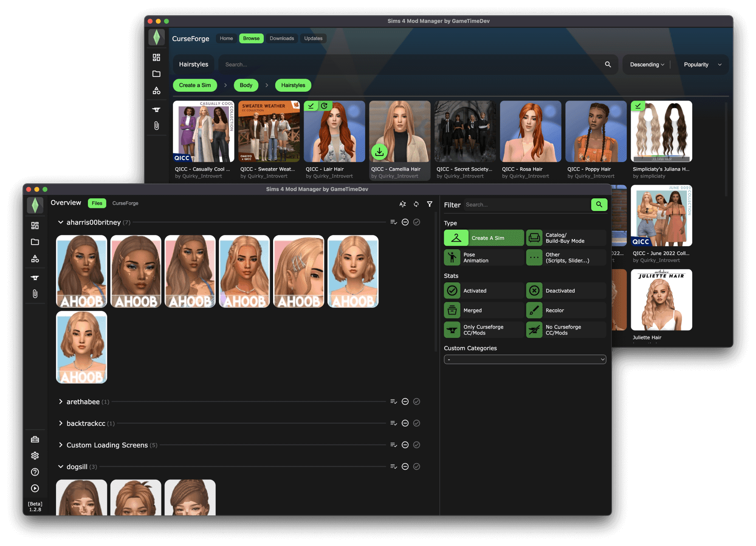Viewport: 756px width, 546px height.
Task: Toggle Only Curseforge CC/Mods filter
Action: tap(484, 330)
